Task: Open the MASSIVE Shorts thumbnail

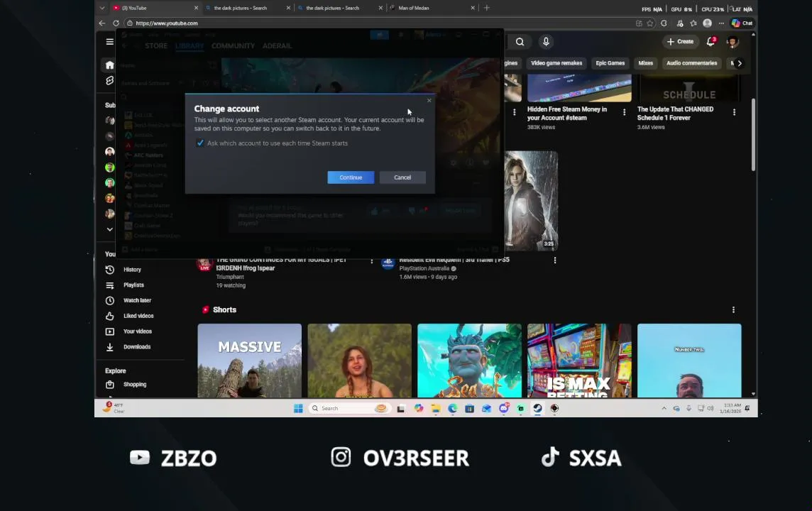Action: (x=249, y=361)
